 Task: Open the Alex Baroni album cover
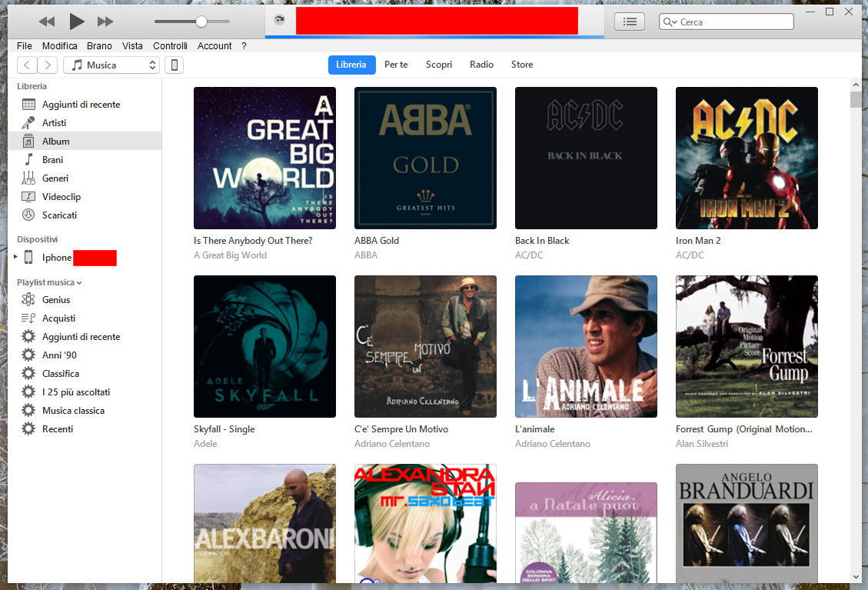pos(264,524)
